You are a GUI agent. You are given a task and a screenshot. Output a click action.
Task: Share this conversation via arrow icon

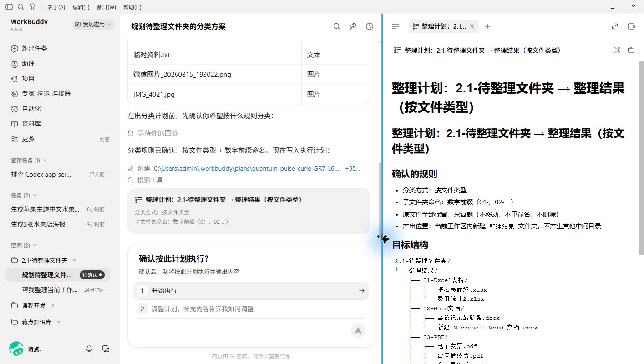pos(353,26)
